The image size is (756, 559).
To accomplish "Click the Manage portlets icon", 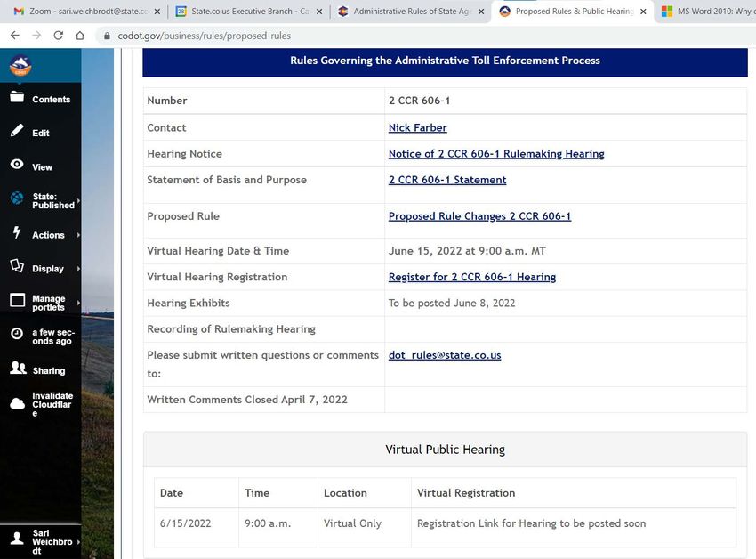I will [x=18, y=300].
